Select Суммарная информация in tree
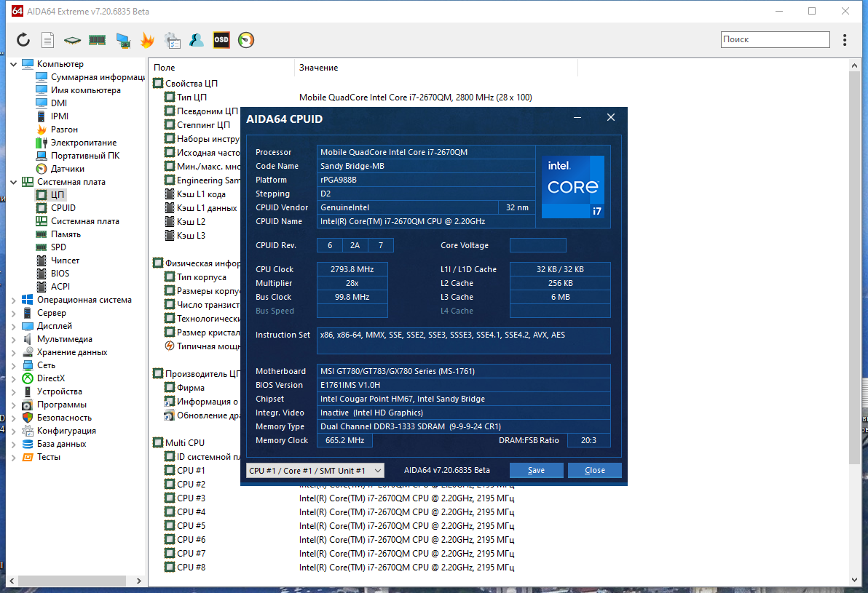 pos(90,77)
